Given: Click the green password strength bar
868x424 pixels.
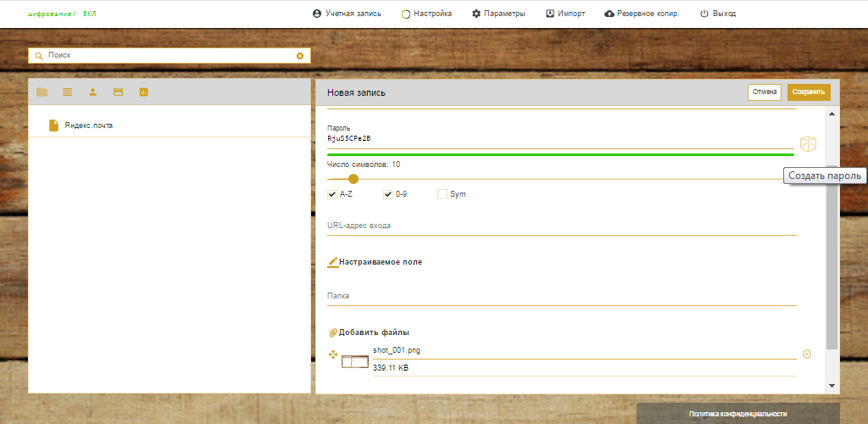Looking at the screenshot, I should (x=560, y=154).
